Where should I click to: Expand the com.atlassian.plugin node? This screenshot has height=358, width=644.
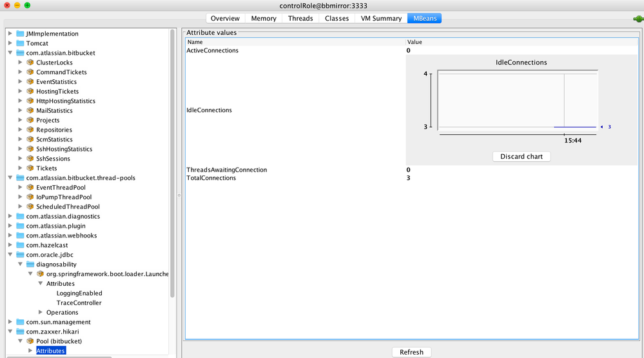[x=10, y=226]
